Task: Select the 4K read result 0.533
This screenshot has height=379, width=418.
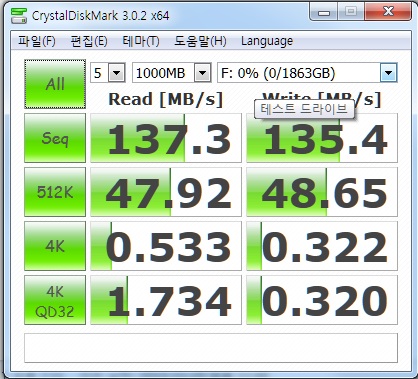Action: pyautogui.click(x=166, y=246)
